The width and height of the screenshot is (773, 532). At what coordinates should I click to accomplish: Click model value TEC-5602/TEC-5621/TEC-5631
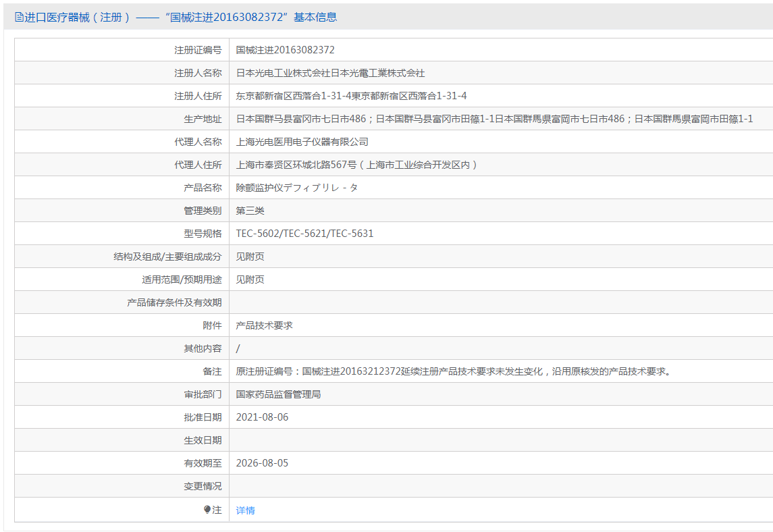point(304,234)
